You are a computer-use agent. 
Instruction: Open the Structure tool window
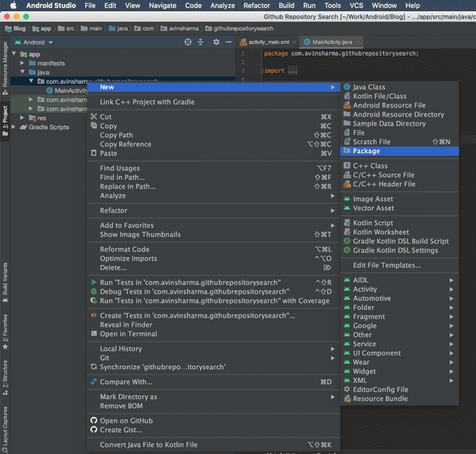5,377
